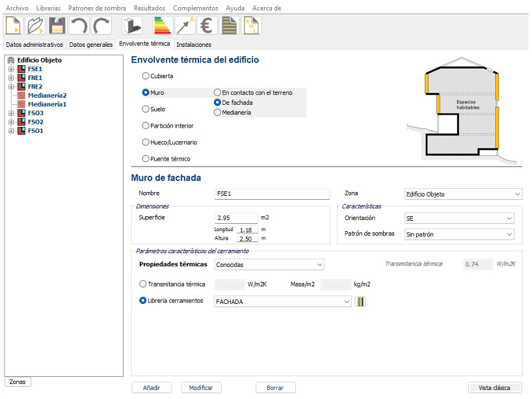Choose the Transmitancia térmica radio option
The height and width of the screenshot is (399, 532).
click(x=143, y=284)
